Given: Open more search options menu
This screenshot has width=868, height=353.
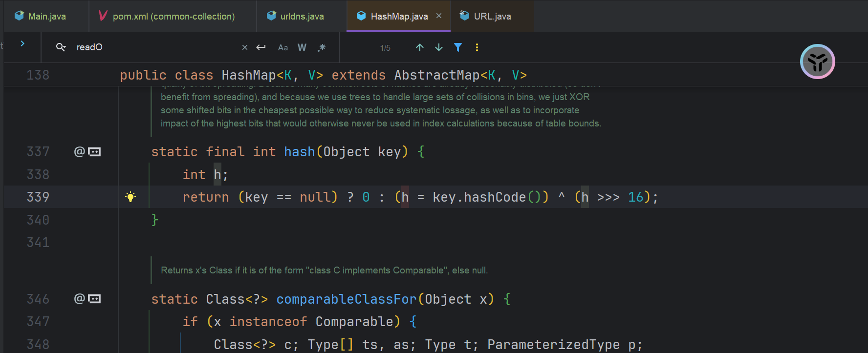Looking at the screenshot, I should coord(477,47).
